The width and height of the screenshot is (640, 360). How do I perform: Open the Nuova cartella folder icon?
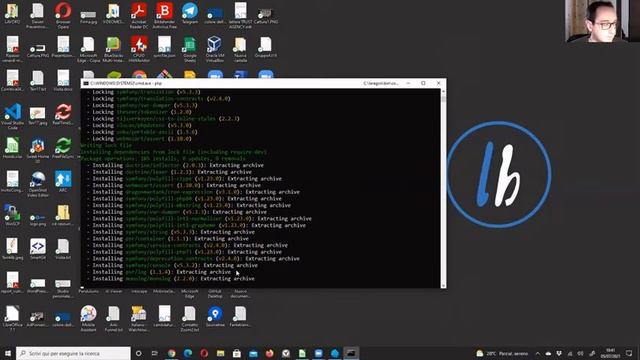[240, 49]
